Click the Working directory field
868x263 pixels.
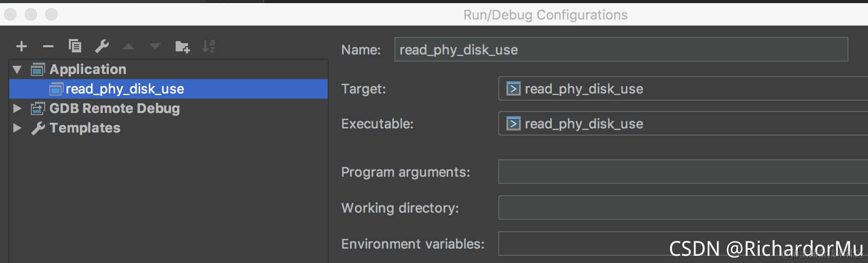(682, 208)
